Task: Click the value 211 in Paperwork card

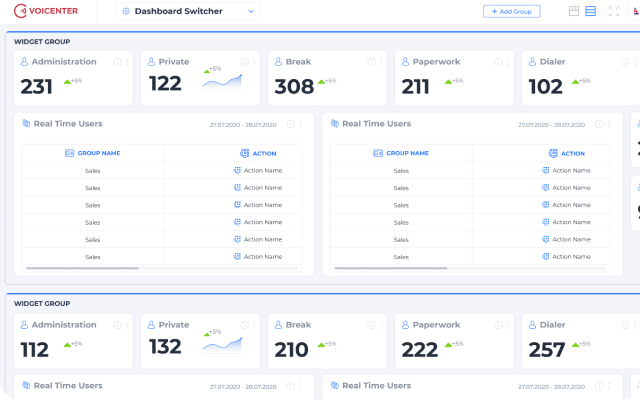Action: point(416,87)
